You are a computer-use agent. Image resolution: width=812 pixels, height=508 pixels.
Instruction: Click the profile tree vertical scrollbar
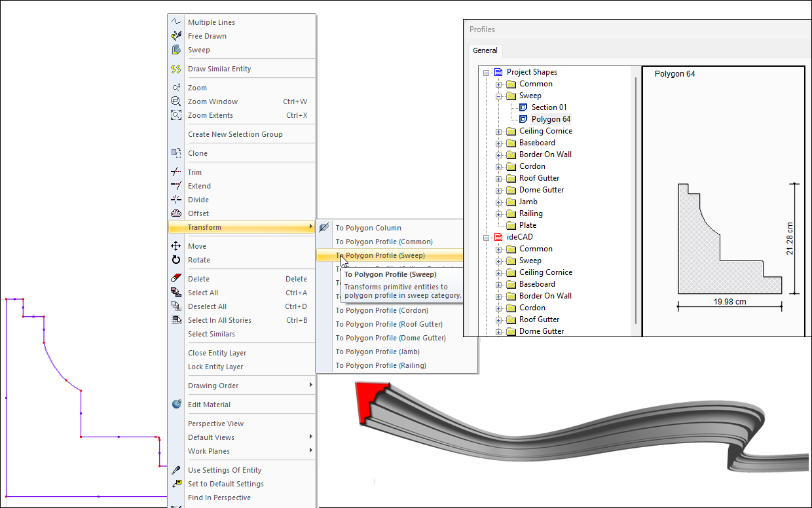(x=635, y=196)
